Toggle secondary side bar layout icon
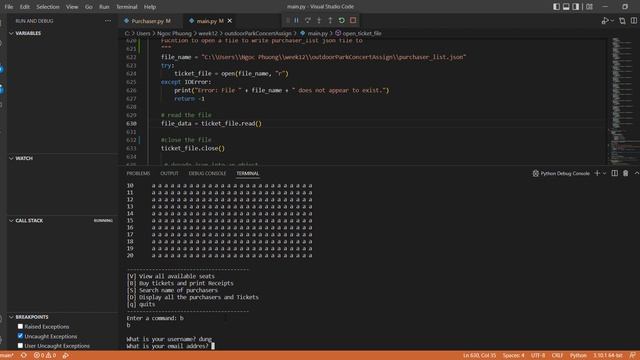 click(576, 7)
